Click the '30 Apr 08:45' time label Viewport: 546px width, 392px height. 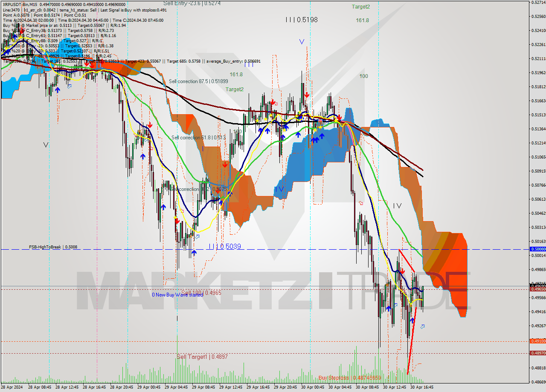pos(367,387)
